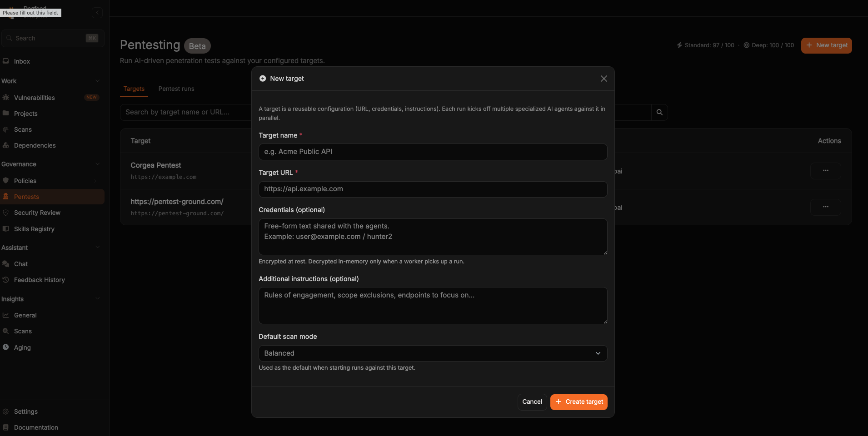Open Policies in the sidebar
Screen dimensions: 868x436
[25, 181]
